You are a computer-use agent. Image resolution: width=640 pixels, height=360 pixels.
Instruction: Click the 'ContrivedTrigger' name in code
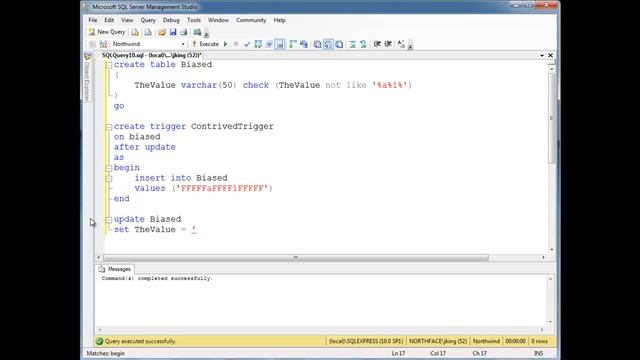[232, 127]
